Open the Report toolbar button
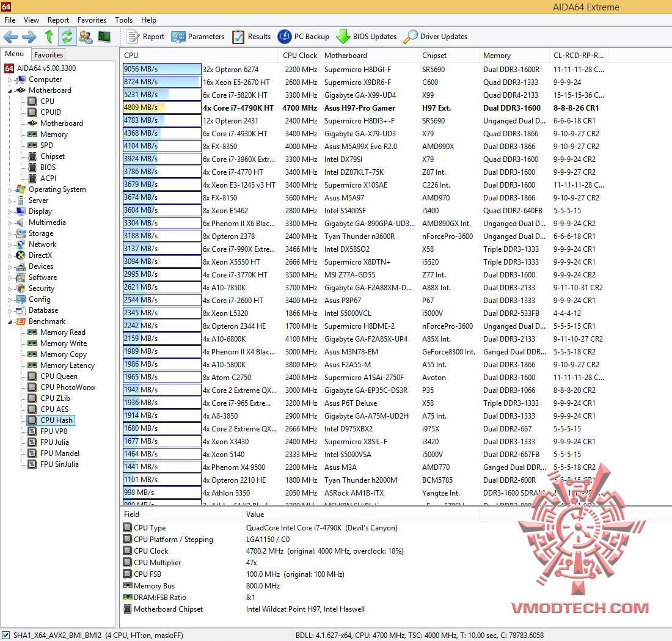Viewport: 672px width, 641px height. [146, 37]
